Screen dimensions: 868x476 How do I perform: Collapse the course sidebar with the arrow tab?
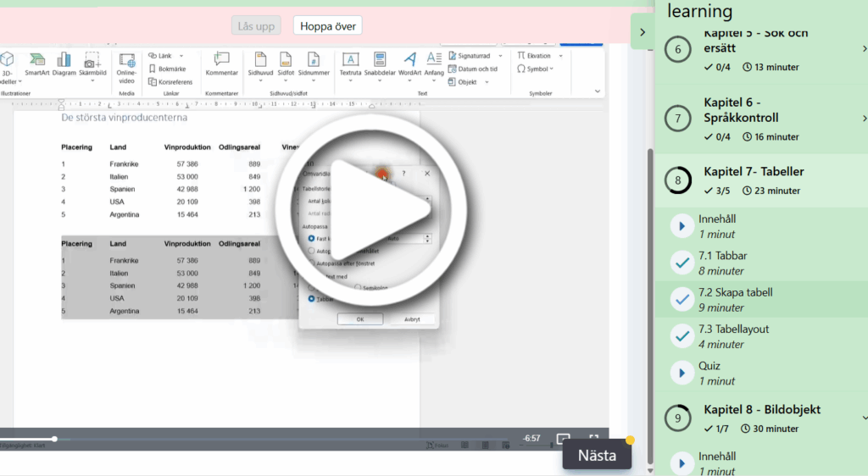642,32
